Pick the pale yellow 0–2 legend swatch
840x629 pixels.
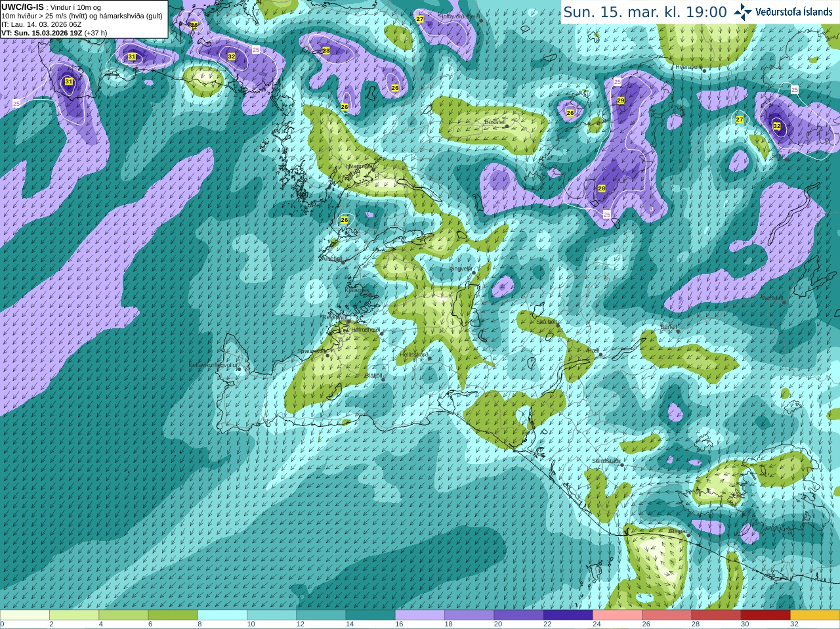click(x=24, y=615)
